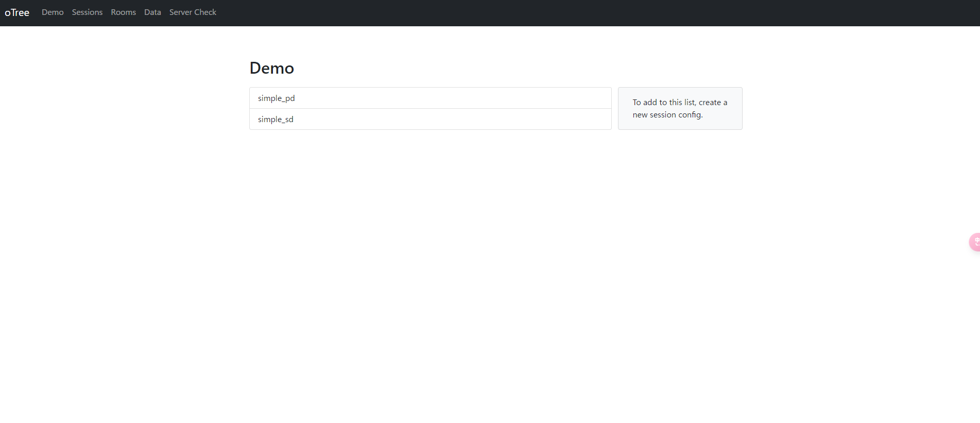This screenshot has width=980, height=423.
Task: Open the Demo navbar item
Action: (x=53, y=12)
